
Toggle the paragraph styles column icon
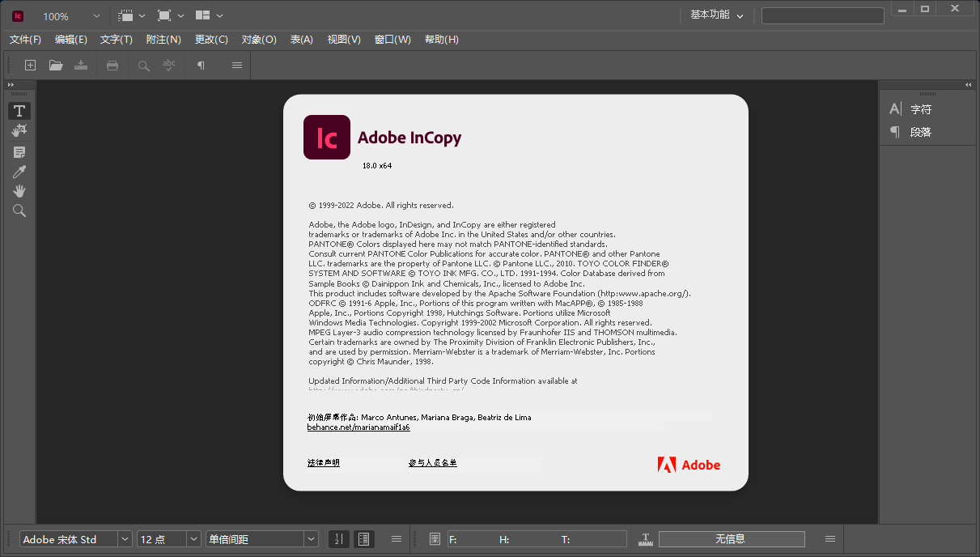pos(363,539)
